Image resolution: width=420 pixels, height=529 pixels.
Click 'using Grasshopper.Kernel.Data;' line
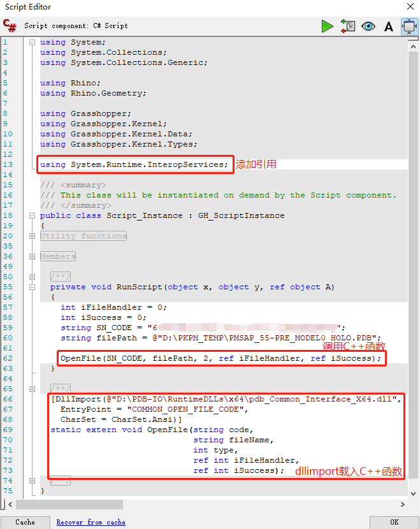tap(116, 134)
